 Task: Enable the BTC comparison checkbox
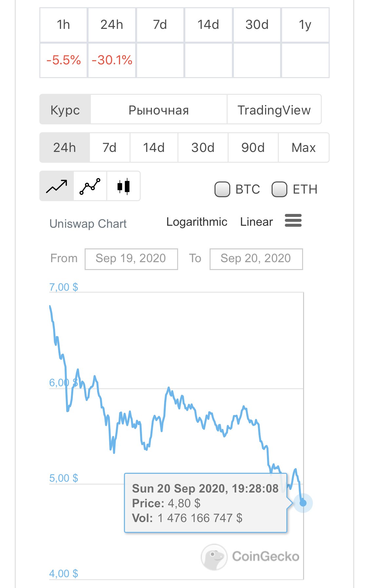[x=222, y=189]
